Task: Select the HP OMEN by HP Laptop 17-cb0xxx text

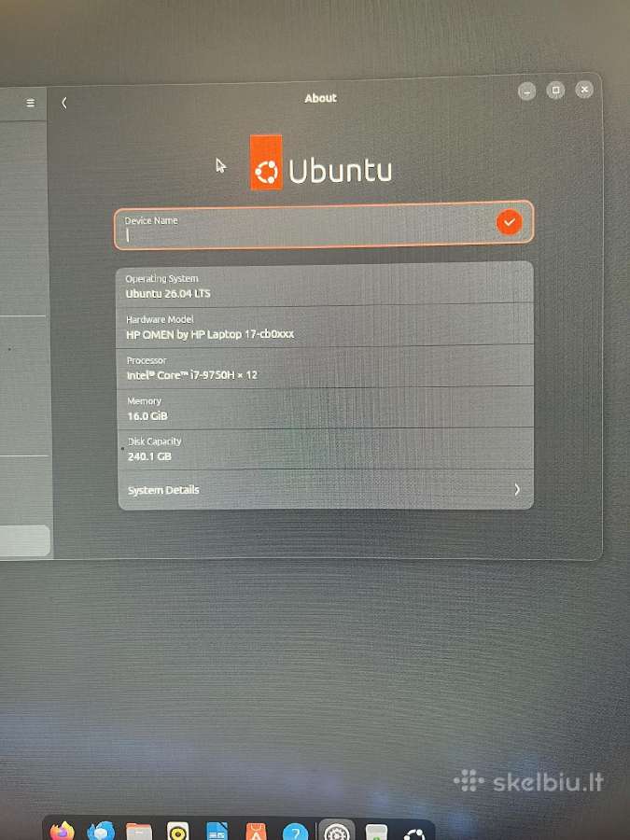Action: 210,334
